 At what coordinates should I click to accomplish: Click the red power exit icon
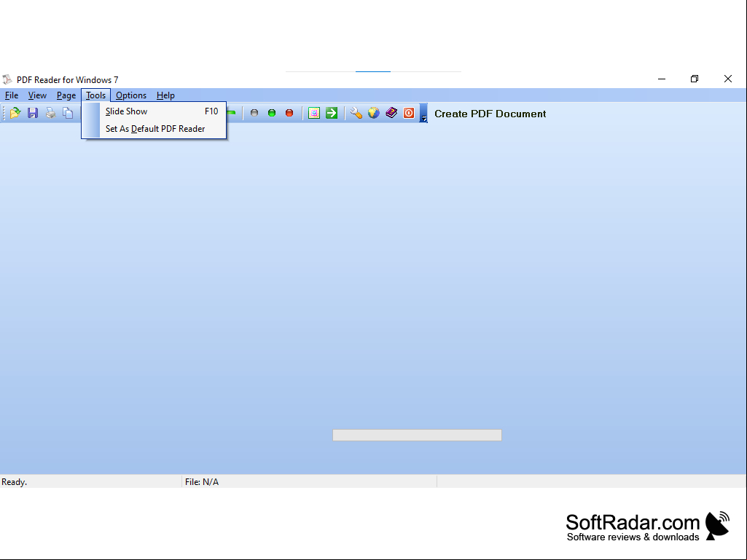click(x=409, y=113)
